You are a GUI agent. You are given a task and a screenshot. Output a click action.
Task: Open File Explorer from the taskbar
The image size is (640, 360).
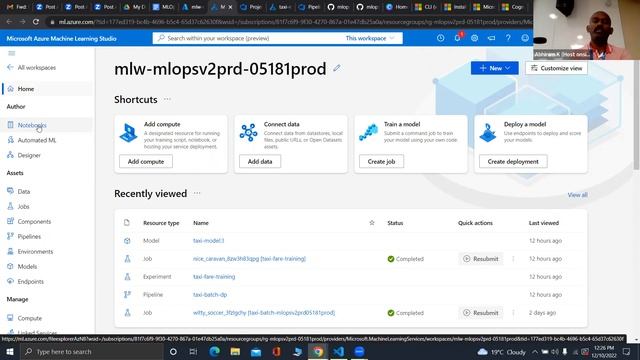(x=235, y=351)
